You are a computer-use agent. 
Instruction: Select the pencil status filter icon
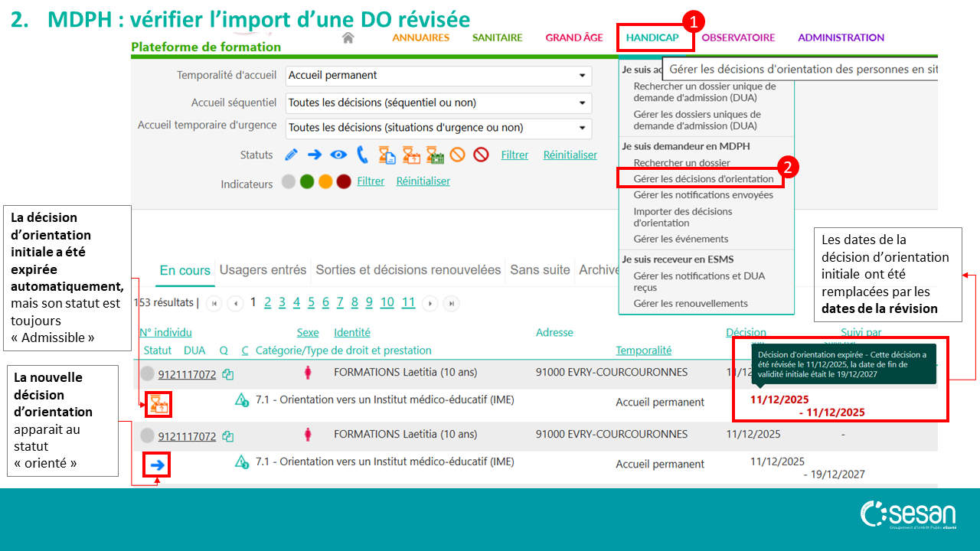291,155
